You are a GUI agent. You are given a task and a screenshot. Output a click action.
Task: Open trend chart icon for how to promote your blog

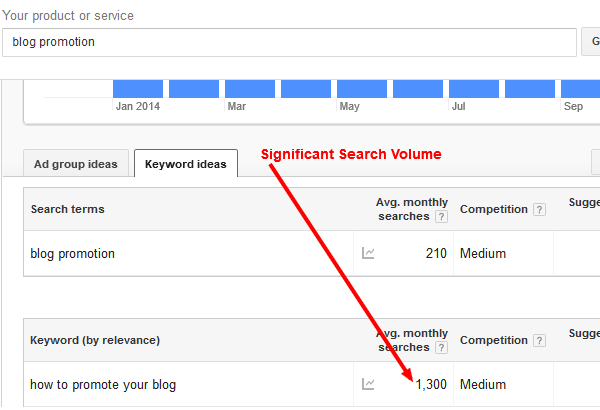[x=368, y=384]
